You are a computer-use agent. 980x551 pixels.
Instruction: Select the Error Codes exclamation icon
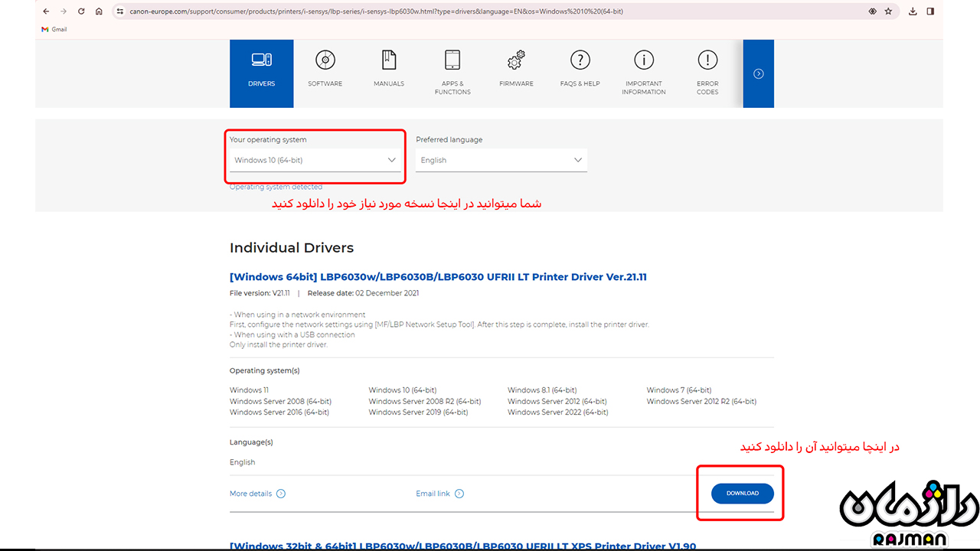pos(707,60)
